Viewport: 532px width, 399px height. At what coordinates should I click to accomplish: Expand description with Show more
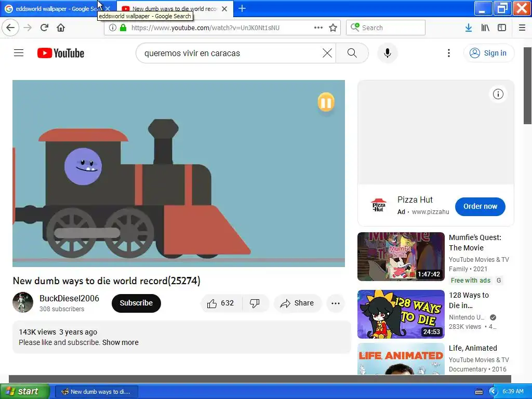121,342
